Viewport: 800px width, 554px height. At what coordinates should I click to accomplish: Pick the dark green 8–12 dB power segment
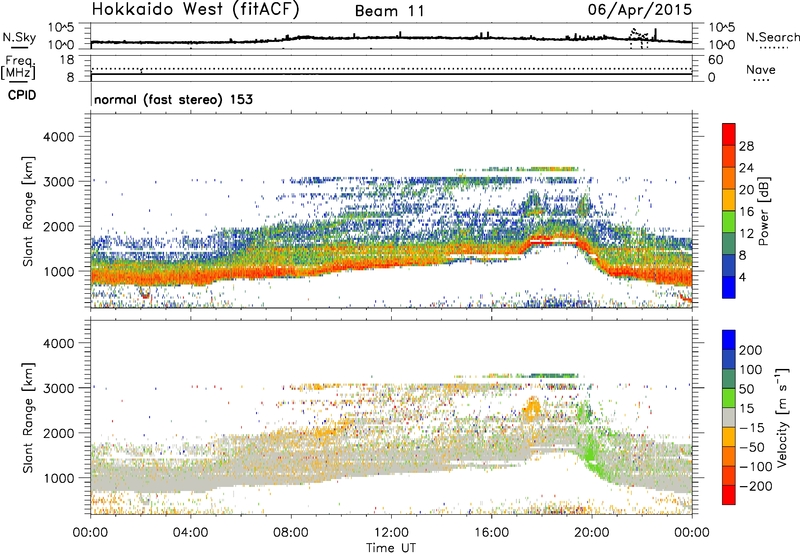click(729, 244)
